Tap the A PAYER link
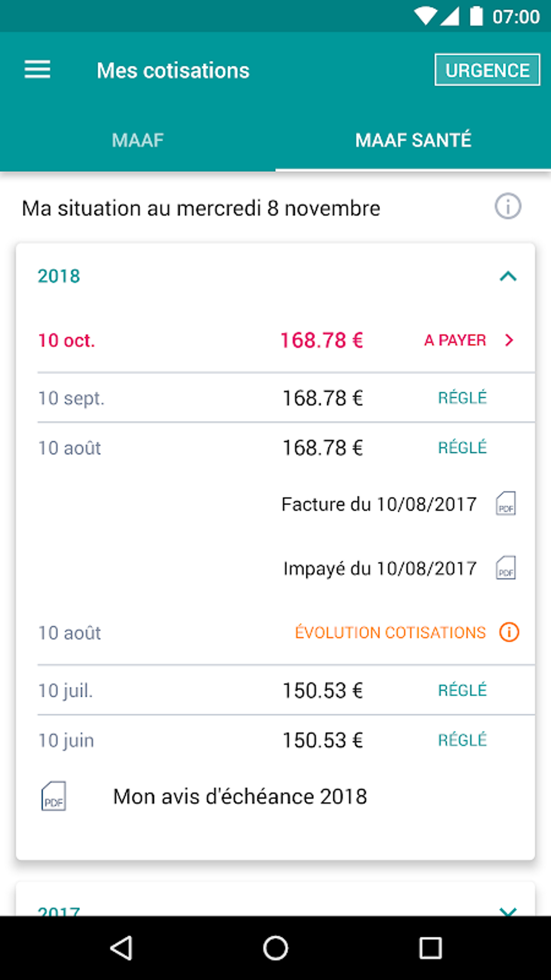Screen dimensions: 551x980 (455, 340)
